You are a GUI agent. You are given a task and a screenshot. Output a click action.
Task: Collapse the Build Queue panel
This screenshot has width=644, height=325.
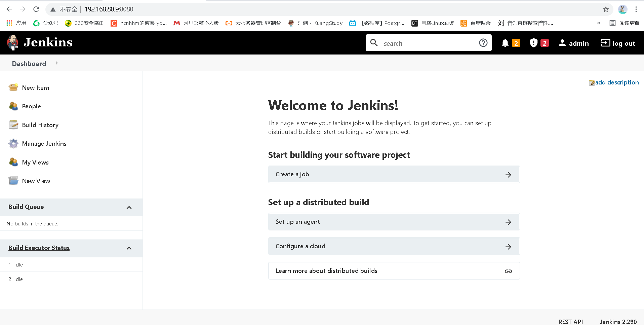(129, 207)
